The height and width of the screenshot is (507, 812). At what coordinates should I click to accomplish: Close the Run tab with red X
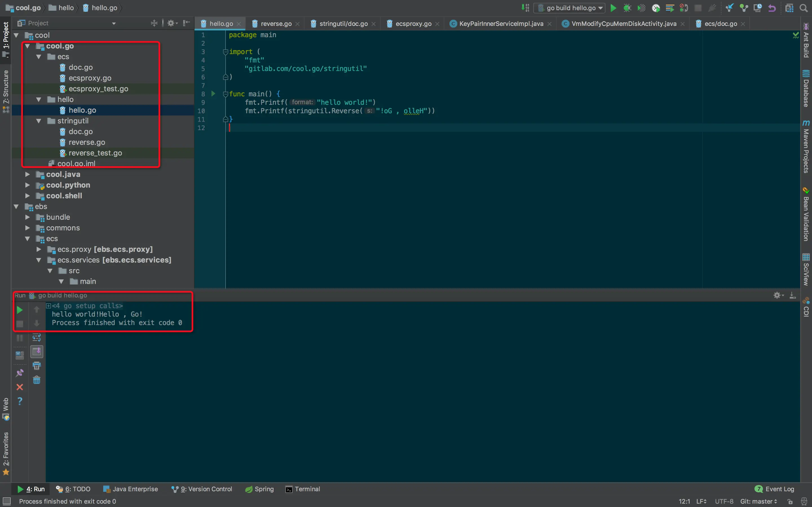click(20, 387)
